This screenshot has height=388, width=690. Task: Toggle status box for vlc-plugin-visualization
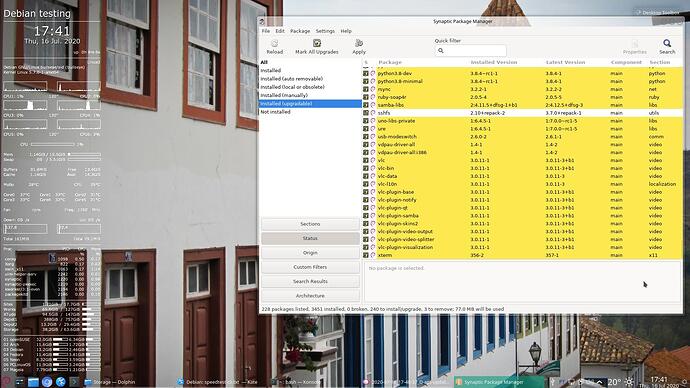point(366,247)
